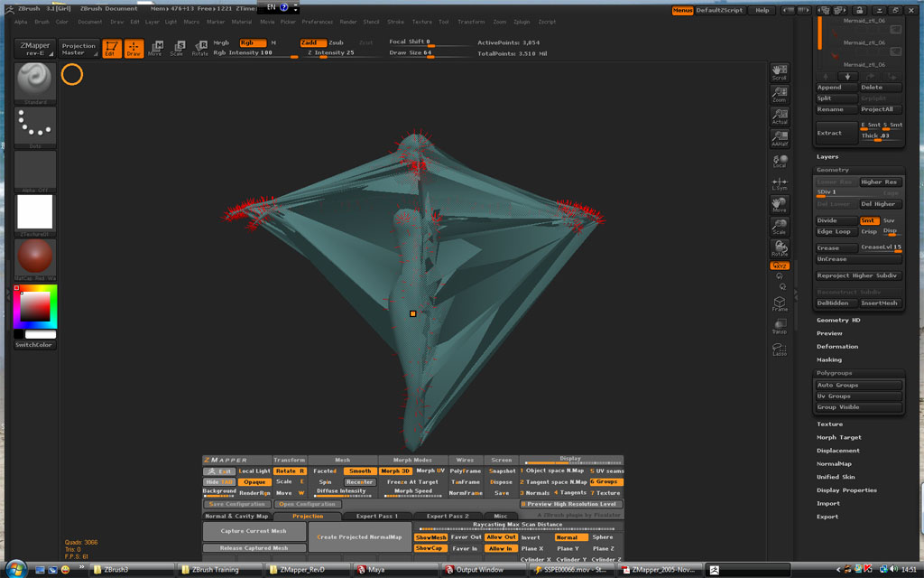Toggle the Rgb paint mode

pyautogui.click(x=253, y=42)
